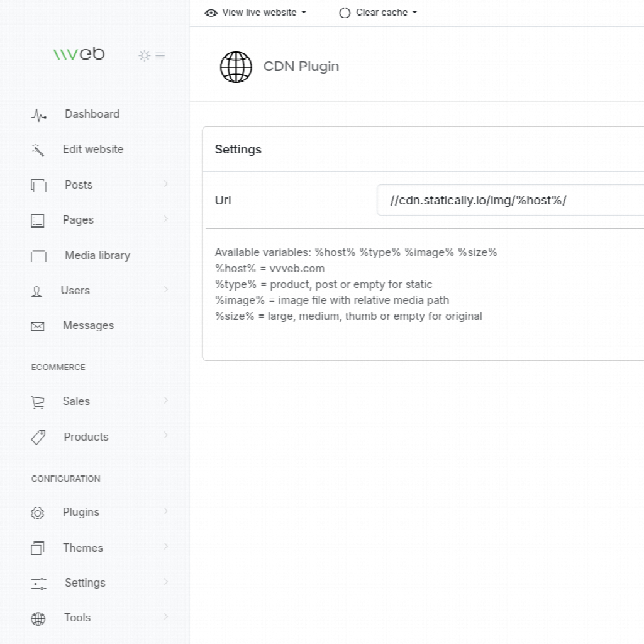The image size is (644, 644).
Task: Click the Tools globe icon in sidebar
Action: point(38,619)
